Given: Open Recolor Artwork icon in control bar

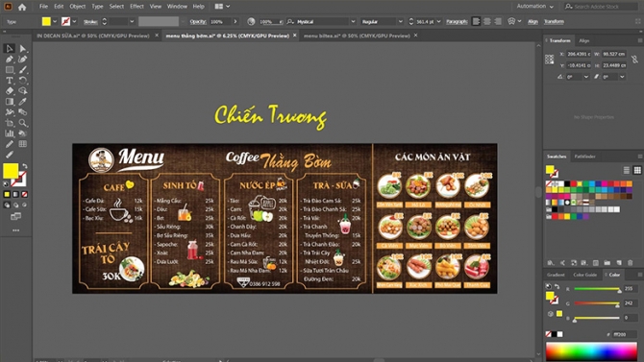Looking at the screenshot, I should click(251, 21).
